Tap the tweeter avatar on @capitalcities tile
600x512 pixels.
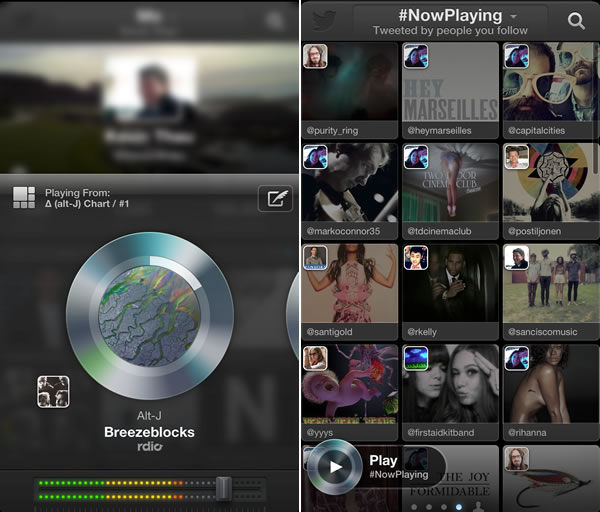[517, 56]
